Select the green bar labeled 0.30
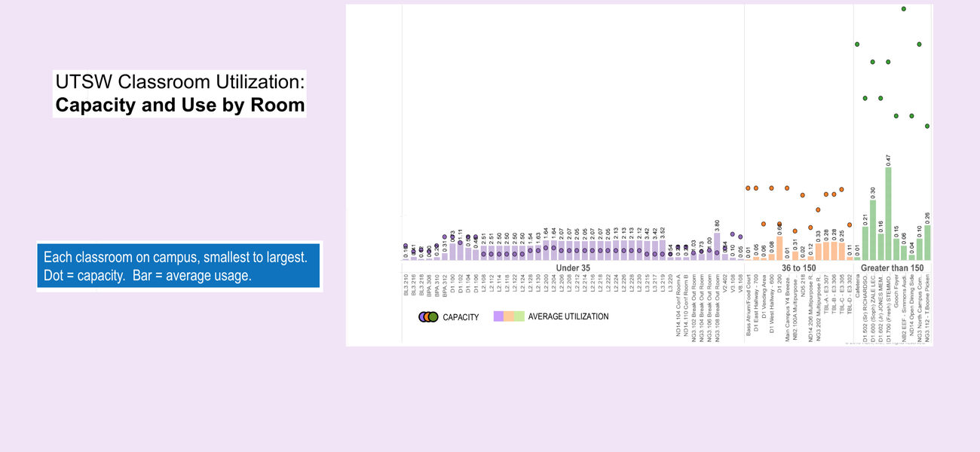The height and width of the screenshot is (452, 980). point(873,230)
